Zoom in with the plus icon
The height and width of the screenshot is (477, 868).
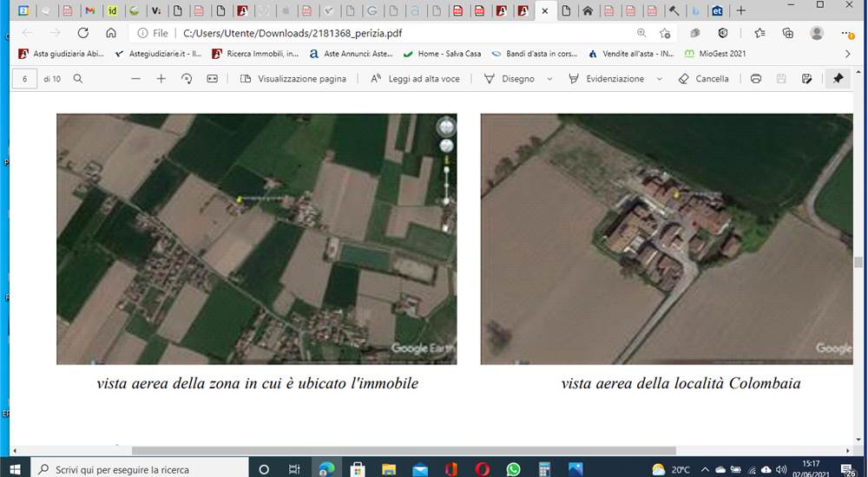click(161, 79)
